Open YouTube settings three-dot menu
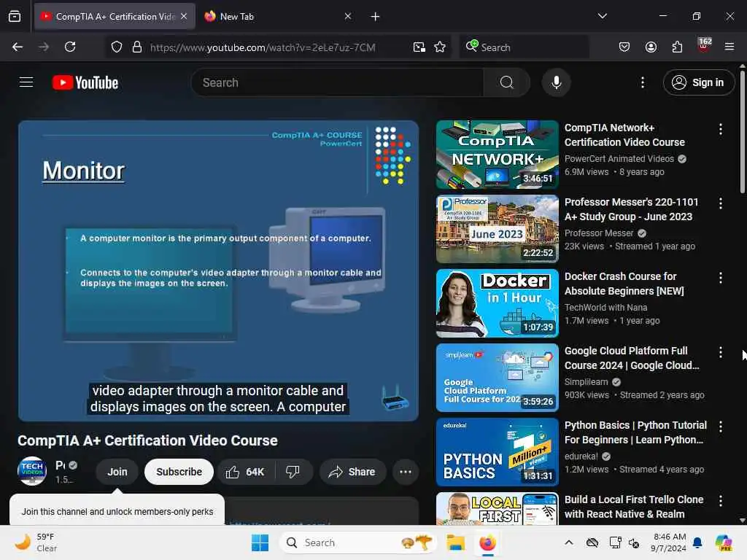 tap(643, 82)
